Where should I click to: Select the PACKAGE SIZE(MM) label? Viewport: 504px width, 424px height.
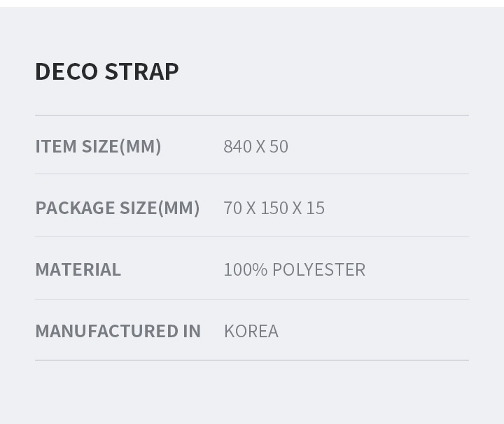pyautogui.click(x=118, y=208)
